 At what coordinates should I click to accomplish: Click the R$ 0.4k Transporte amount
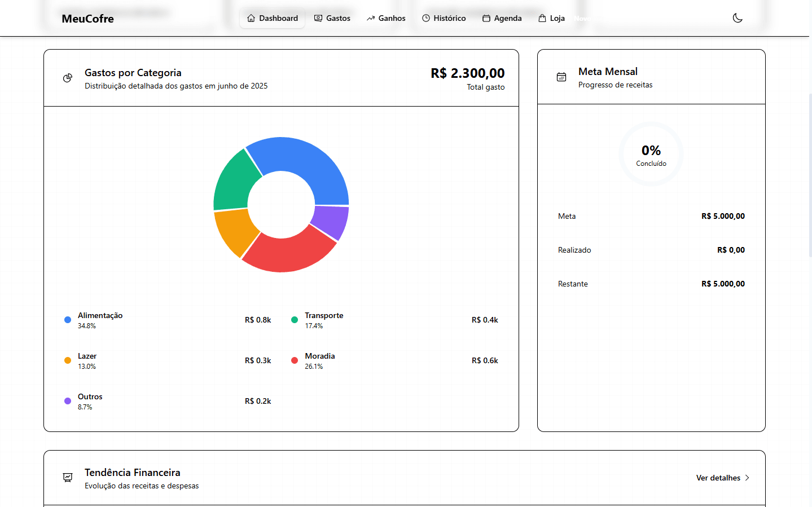click(x=485, y=320)
